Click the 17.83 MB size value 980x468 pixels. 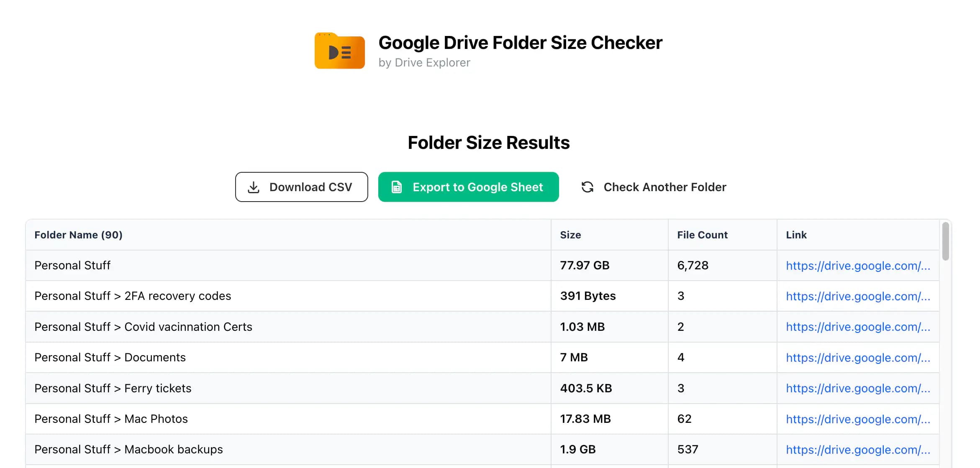(x=585, y=419)
